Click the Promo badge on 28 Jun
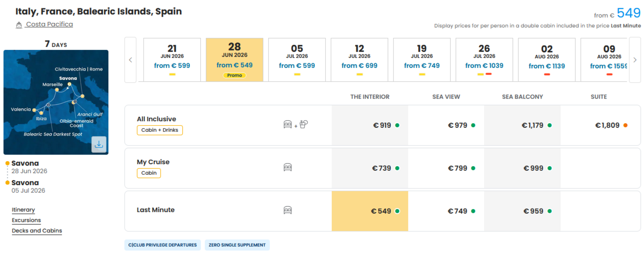The height and width of the screenshot is (254, 644). point(235,75)
